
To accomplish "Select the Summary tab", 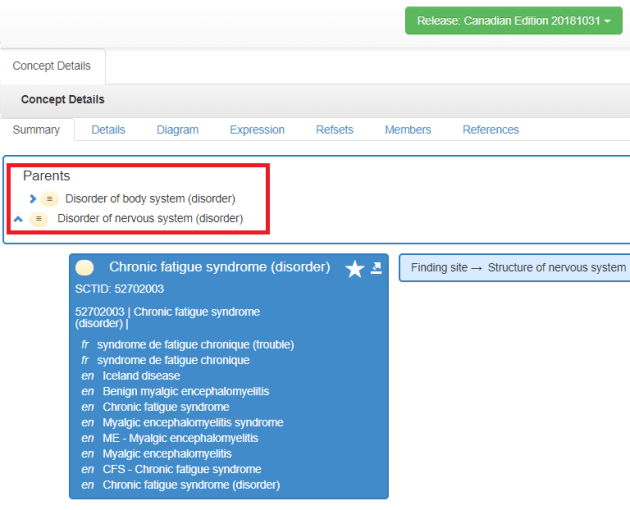I will [36, 130].
